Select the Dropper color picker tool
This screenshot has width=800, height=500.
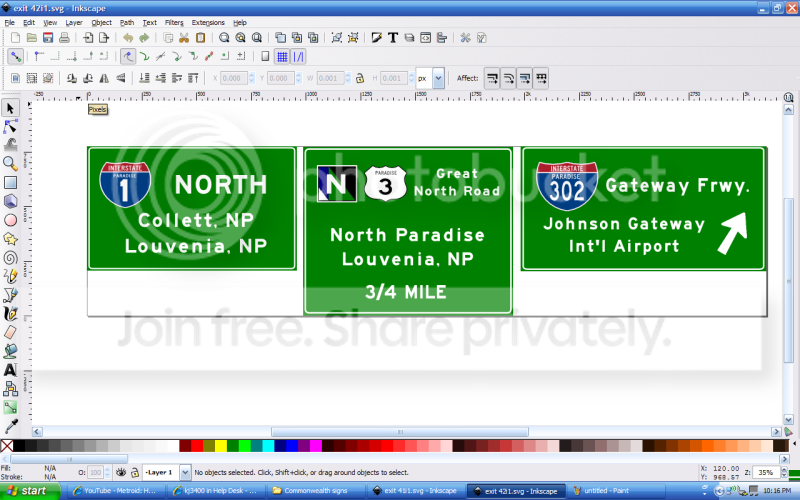click(x=10, y=426)
